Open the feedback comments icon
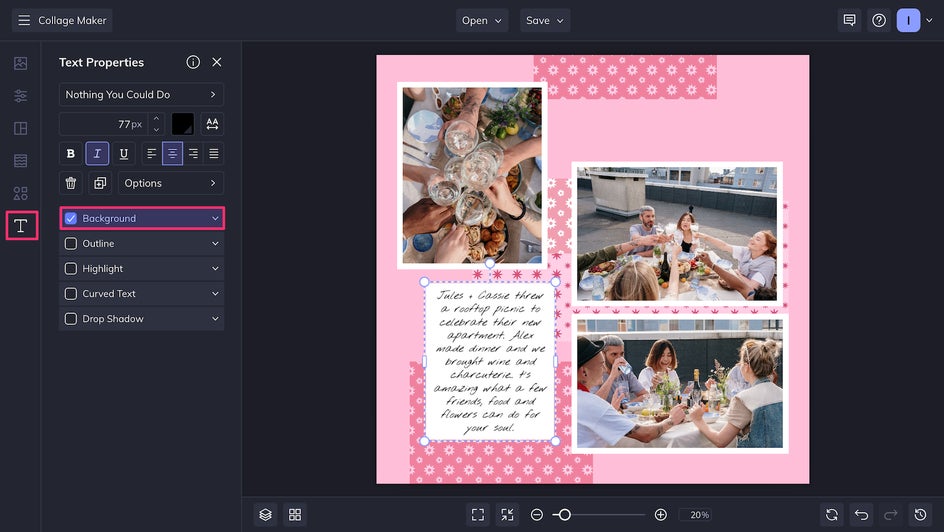Image resolution: width=944 pixels, height=532 pixels. [849, 20]
